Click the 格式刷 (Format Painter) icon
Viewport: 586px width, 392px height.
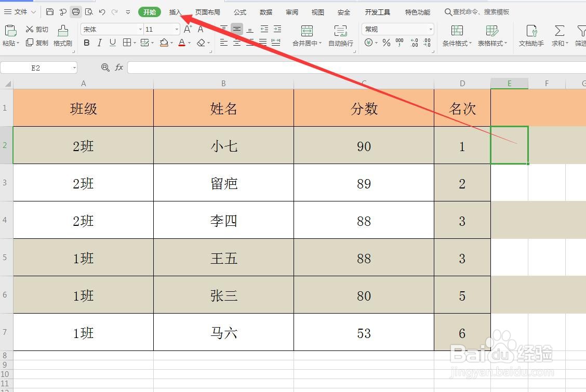tap(62, 36)
